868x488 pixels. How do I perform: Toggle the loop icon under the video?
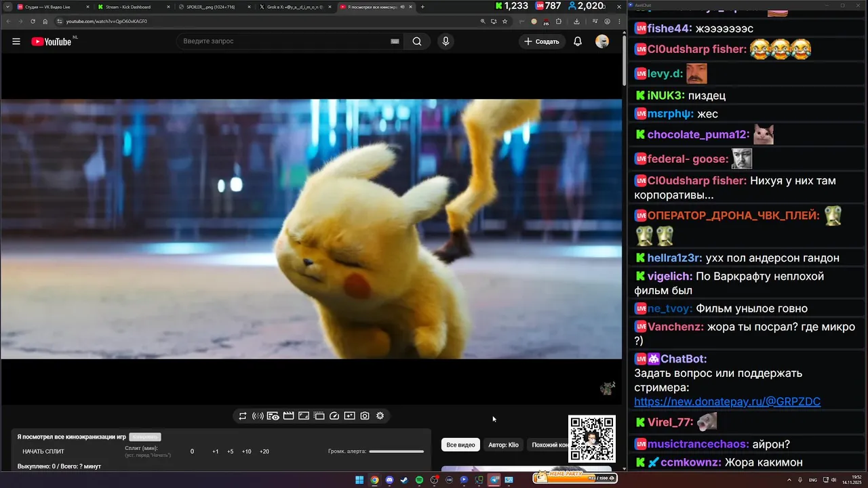[243, 416]
